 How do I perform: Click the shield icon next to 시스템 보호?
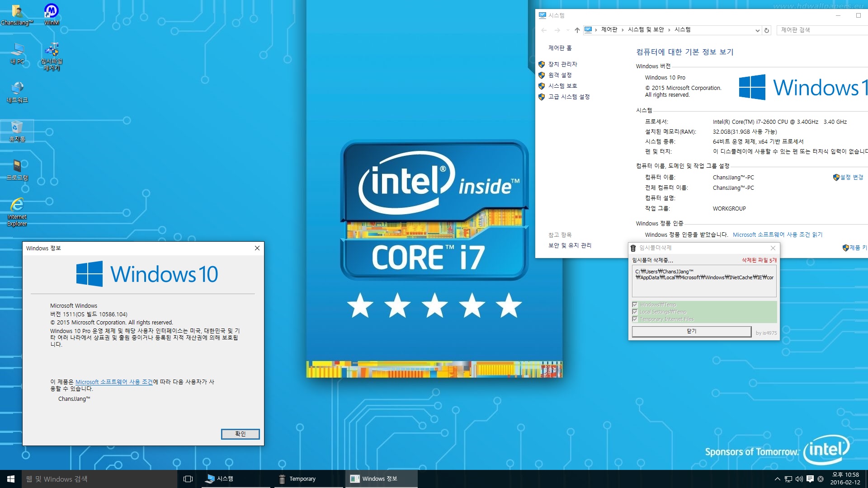[x=542, y=86]
